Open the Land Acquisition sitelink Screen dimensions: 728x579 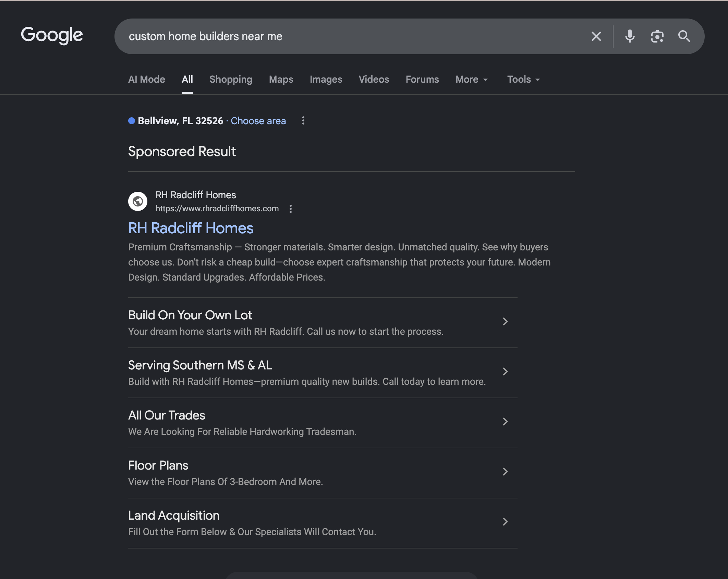click(x=174, y=516)
